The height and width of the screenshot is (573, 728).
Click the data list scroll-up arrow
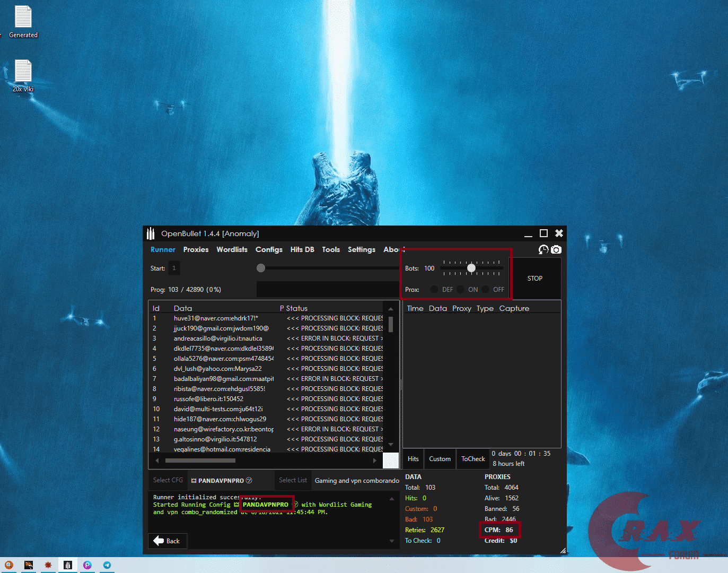[x=391, y=309]
